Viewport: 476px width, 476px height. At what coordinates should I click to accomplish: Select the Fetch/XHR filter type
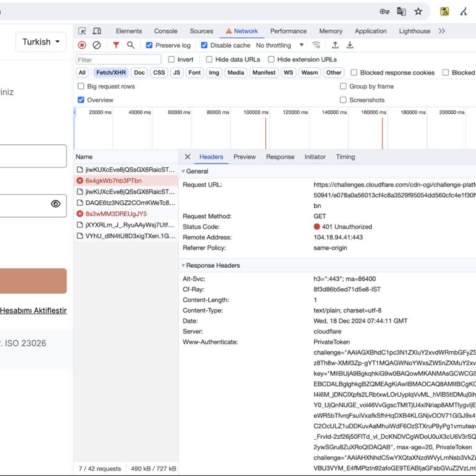click(x=111, y=73)
